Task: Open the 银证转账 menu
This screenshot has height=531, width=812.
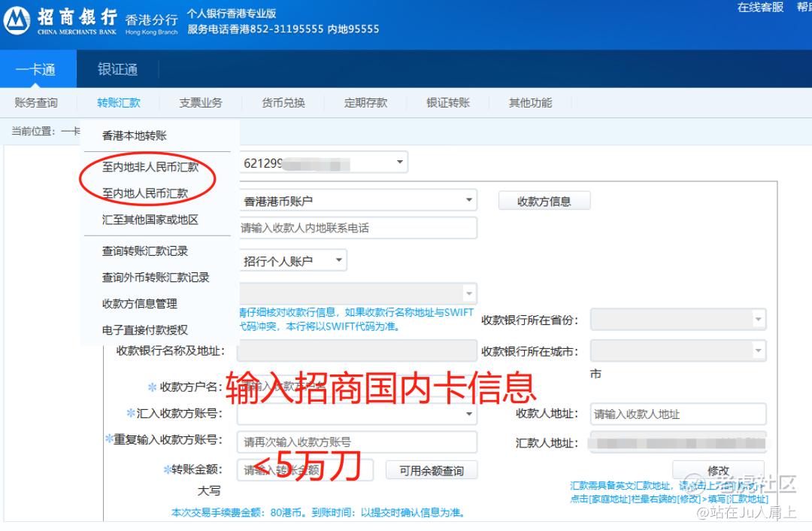Action: (x=448, y=102)
